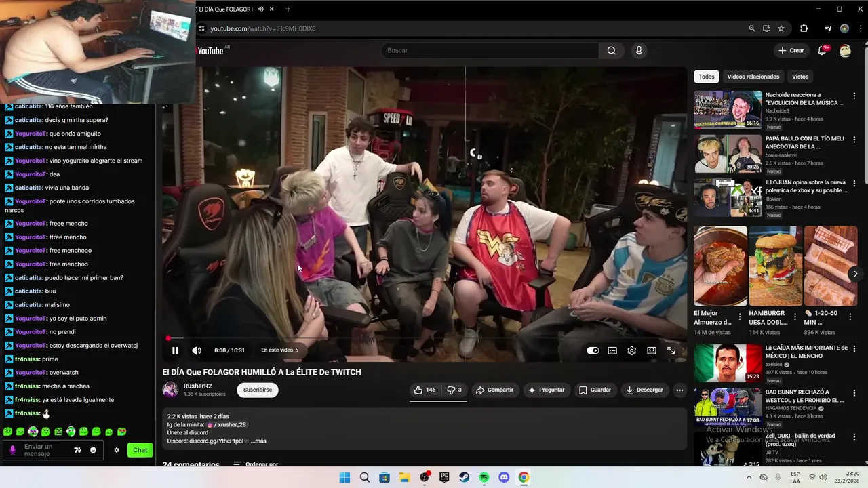Open 'El Mejor Almuerzo' short thumbnail
Screen dimensions: 868x488
click(720, 266)
